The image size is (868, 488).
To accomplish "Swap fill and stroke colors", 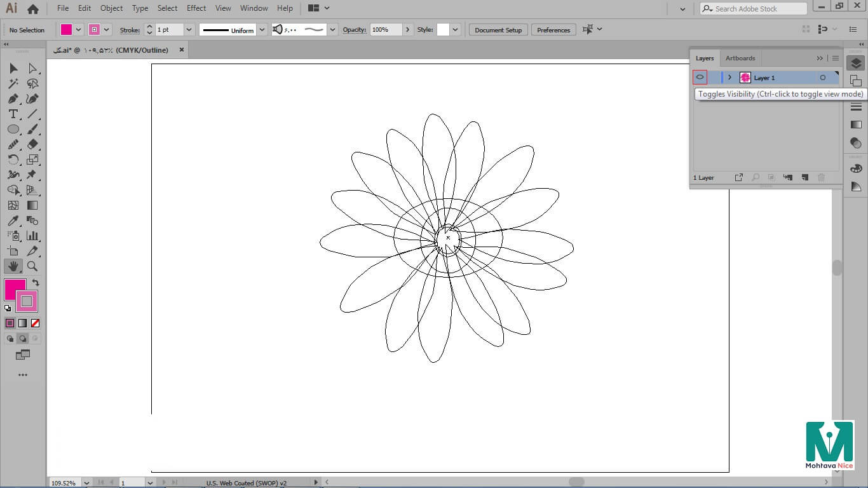I will (36, 283).
